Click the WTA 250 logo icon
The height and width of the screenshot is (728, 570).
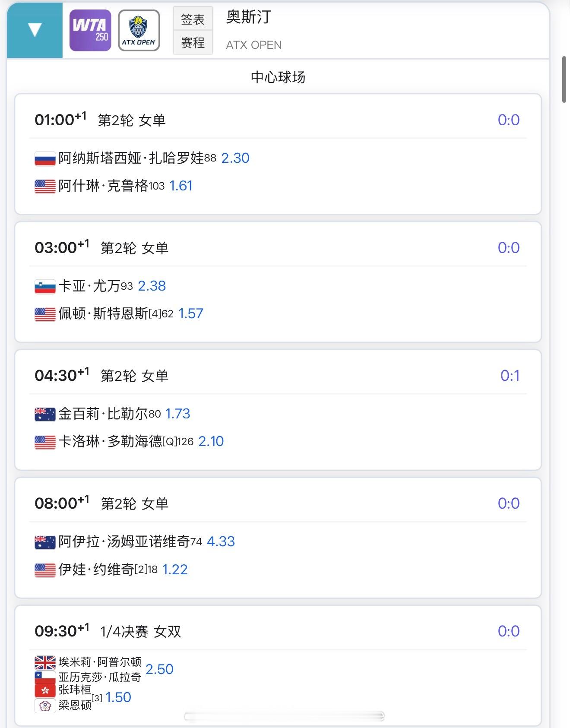click(x=90, y=31)
